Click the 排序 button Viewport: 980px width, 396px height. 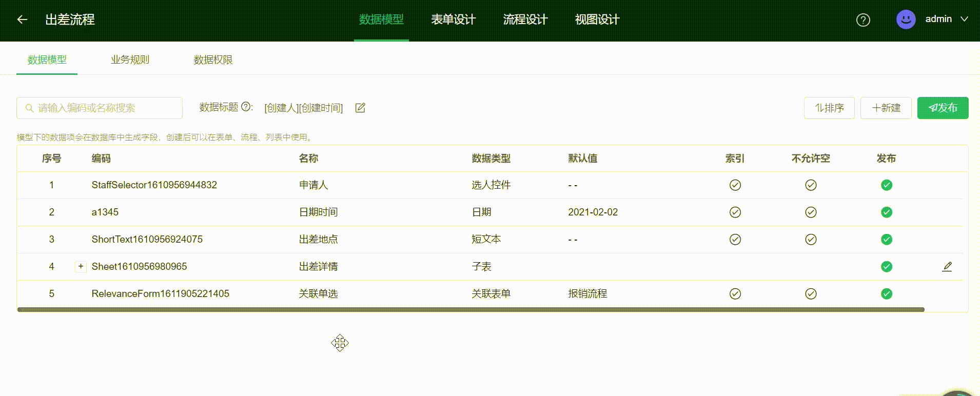[829, 108]
